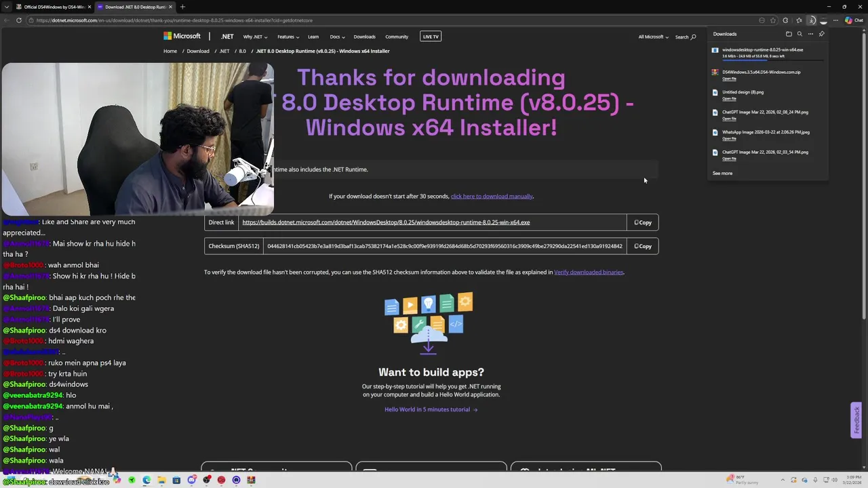Open Hello World in 5 minutes tutorial
Image resolution: width=868 pixels, height=488 pixels.
click(x=431, y=409)
